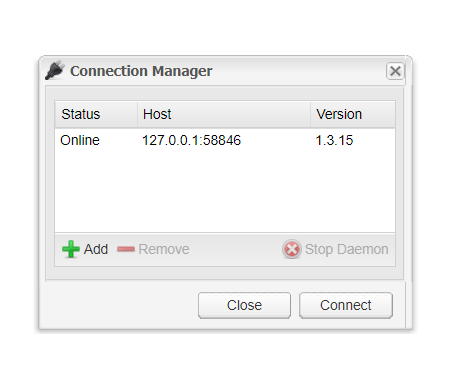Image resolution: width=449 pixels, height=367 pixels.
Task: Click the green plus Add icon
Action: click(71, 249)
